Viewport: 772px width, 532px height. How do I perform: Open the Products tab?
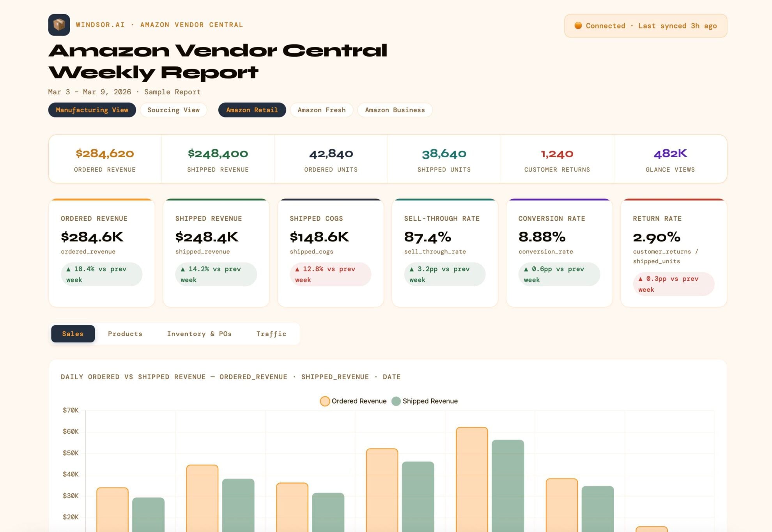pos(125,333)
